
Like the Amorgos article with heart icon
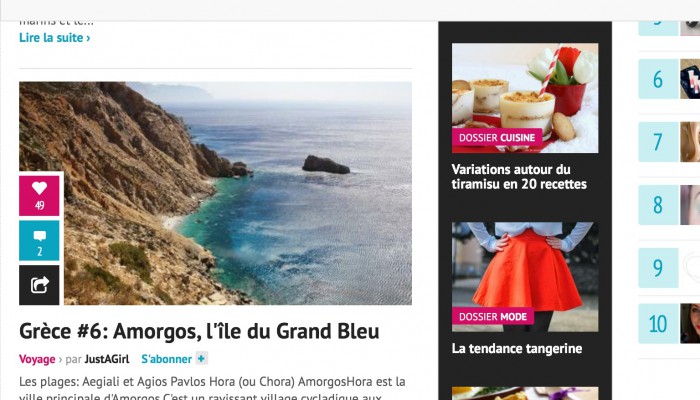pos(39,196)
